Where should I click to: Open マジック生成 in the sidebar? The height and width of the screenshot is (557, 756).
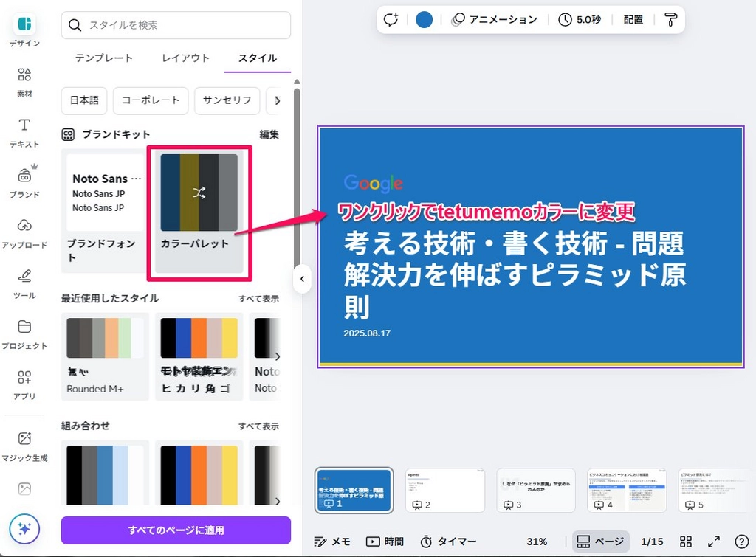tap(24, 446)
